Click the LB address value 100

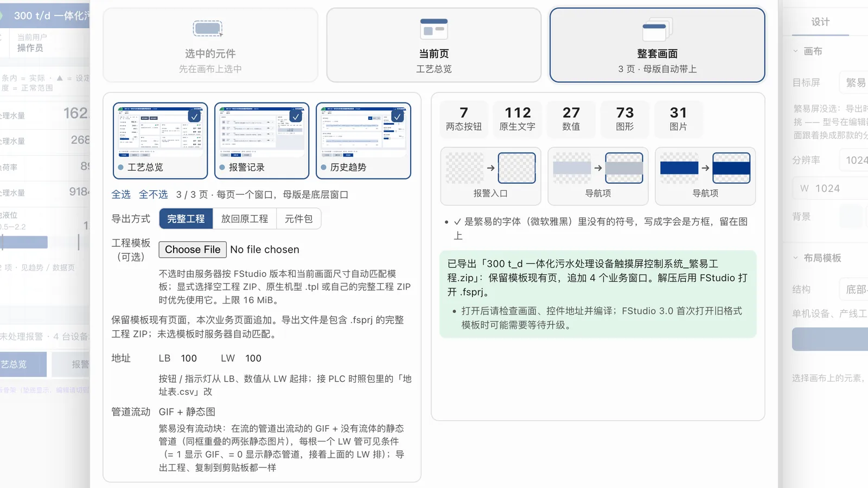[189, 358]
